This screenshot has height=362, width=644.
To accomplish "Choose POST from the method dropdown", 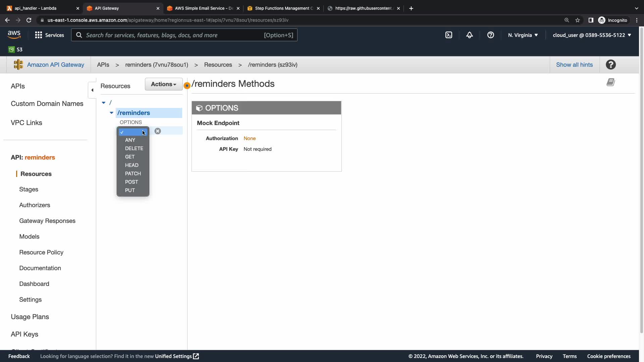I will click(131, 182).
